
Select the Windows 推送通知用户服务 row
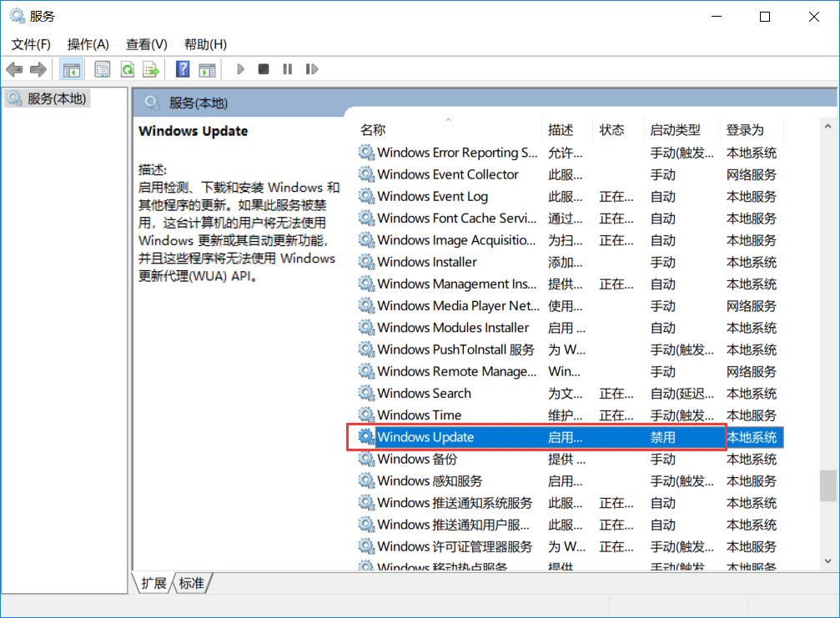(570, 525)
